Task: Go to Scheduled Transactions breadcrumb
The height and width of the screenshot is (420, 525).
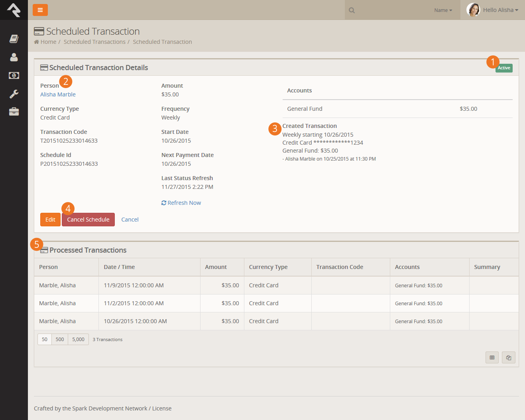Action: point(94,42)
